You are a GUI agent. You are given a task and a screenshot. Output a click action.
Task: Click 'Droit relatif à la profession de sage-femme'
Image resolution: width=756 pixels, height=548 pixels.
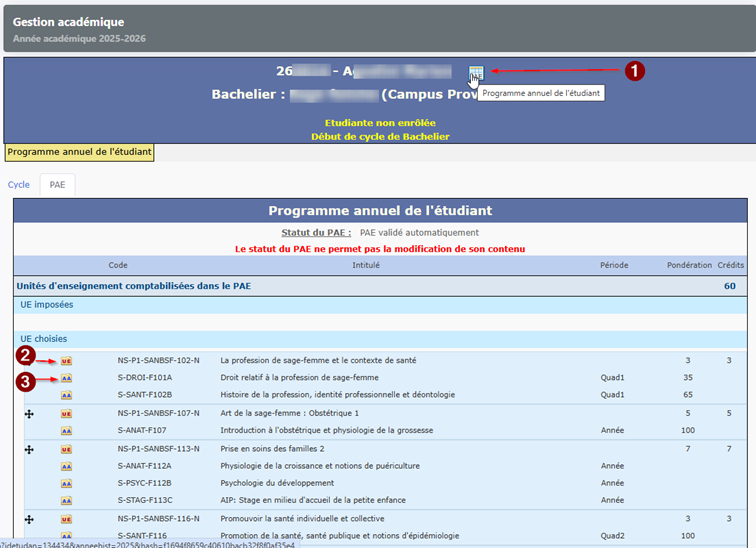tap(299, 377)
